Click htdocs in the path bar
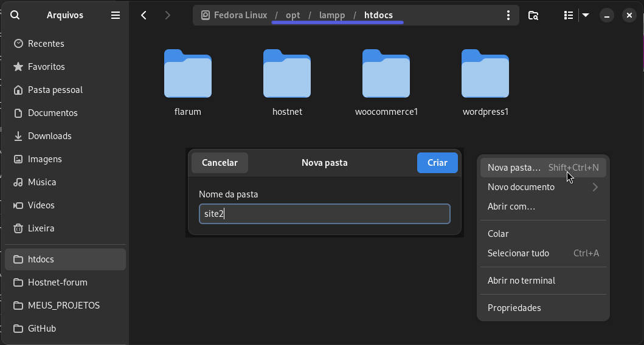Viewport: 644px width, 345px height. coord(378,15)
